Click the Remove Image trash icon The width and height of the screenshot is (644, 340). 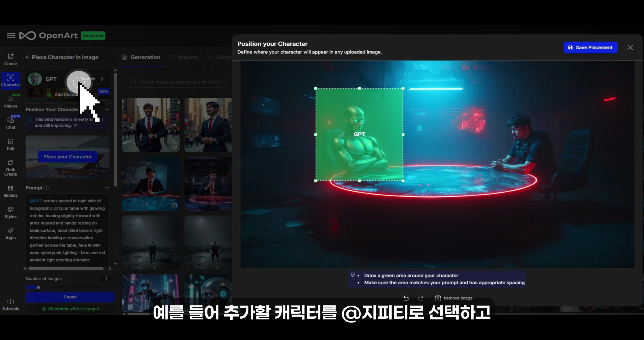438,298
